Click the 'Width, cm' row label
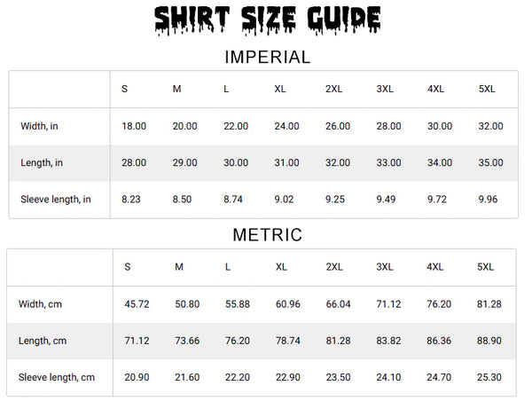Image resolution: width=532 pixels, height=401 pixels. coord(40,304)
